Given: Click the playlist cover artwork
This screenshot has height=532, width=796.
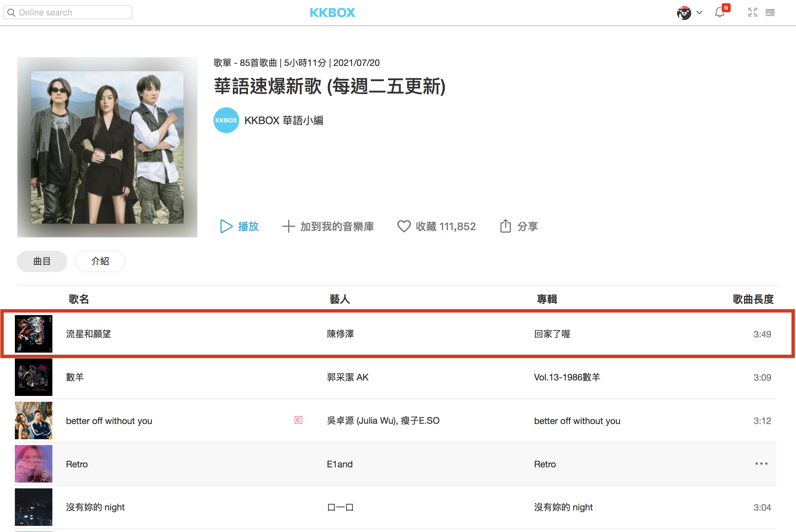Looking at the screenshot, I should point(107,147).
